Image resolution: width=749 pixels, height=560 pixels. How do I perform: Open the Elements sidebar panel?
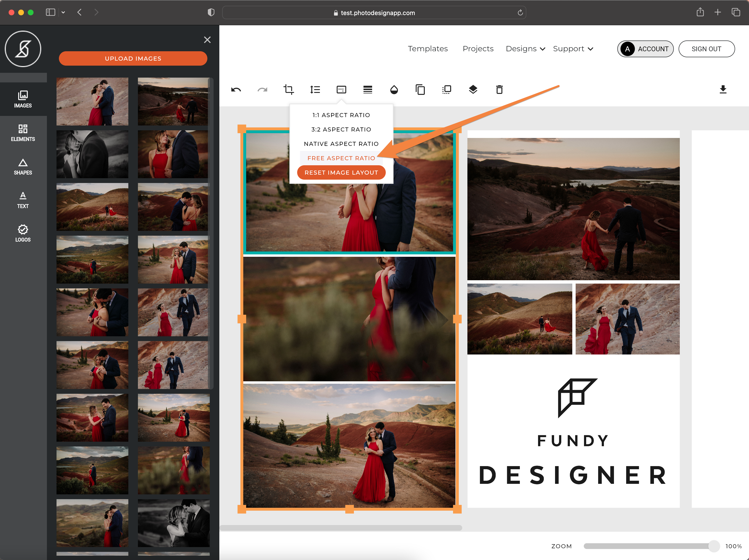23,133
